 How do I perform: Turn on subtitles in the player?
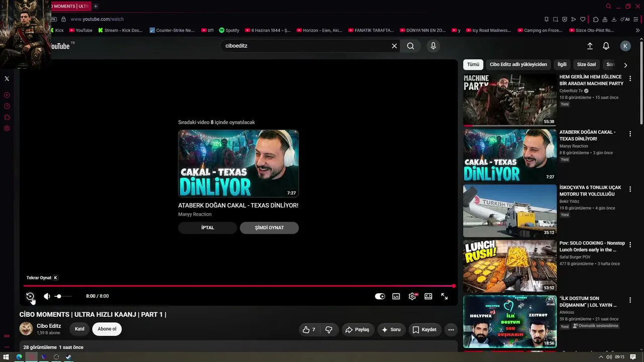(x=396, y=297)
